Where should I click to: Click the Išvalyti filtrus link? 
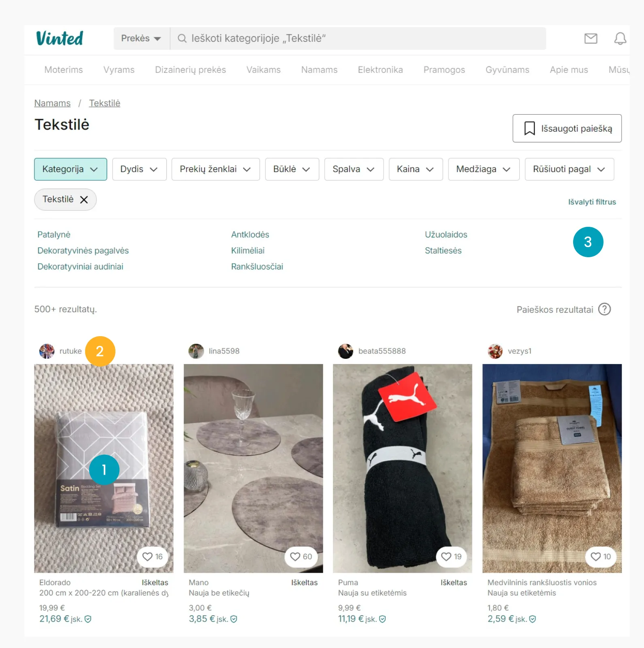click(592, 202)
